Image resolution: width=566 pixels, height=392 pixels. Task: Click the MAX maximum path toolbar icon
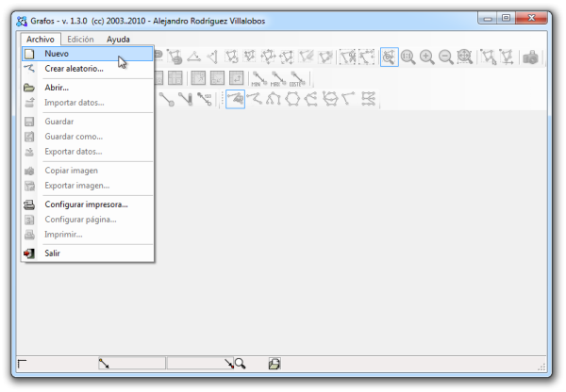[277, 78]
